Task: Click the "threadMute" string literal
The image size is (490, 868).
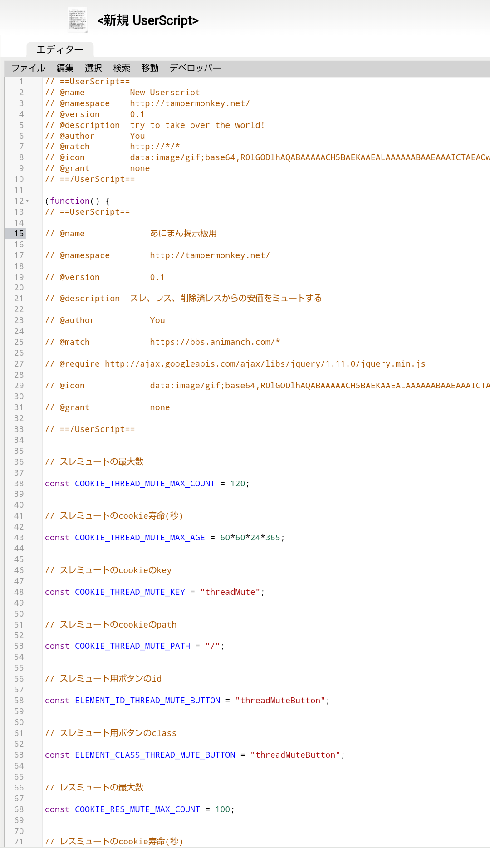Action: pos(230,592)
